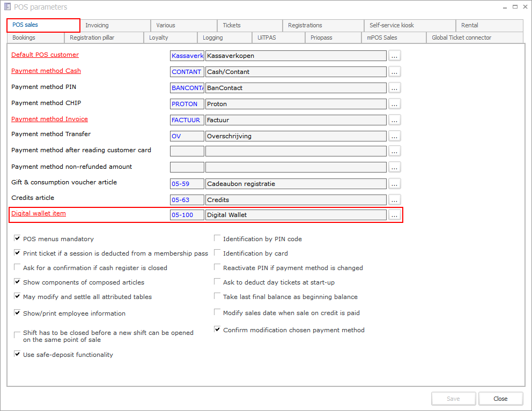Disable POS menus mandatory checkbox

tap(18, 239)
